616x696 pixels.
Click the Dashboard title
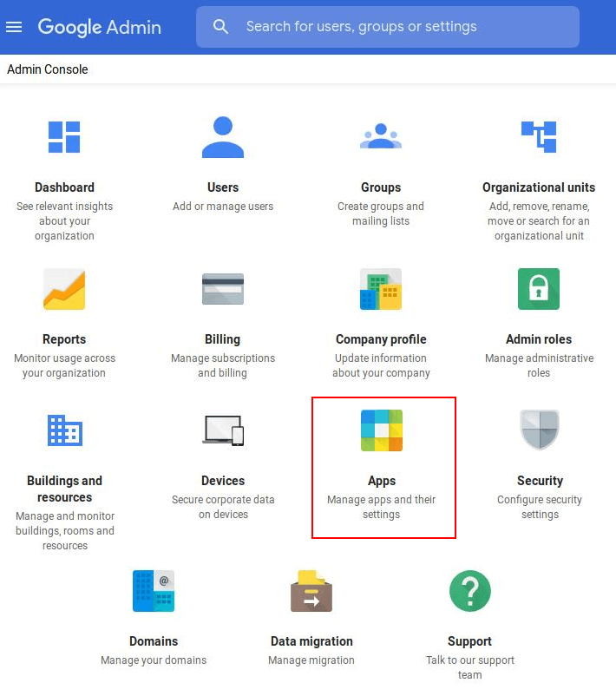coord(64,187)
